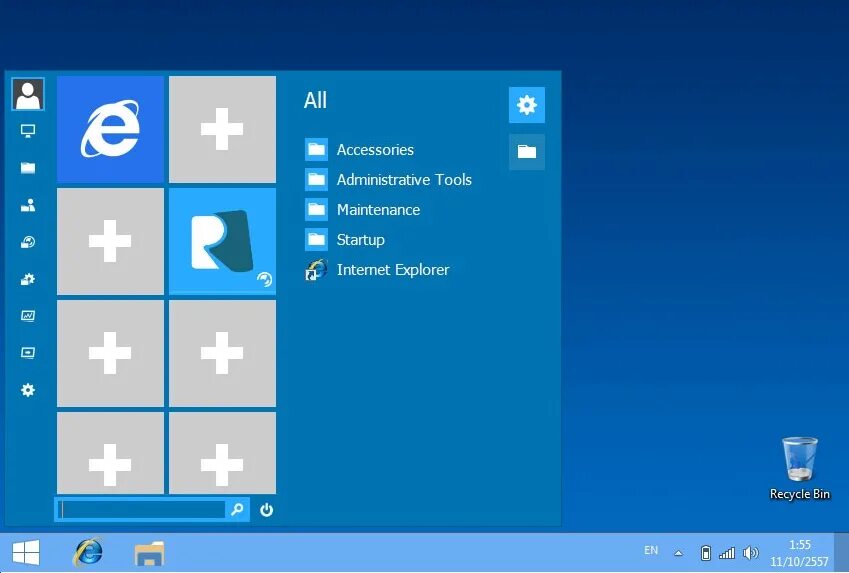Click the All heading

315,100
